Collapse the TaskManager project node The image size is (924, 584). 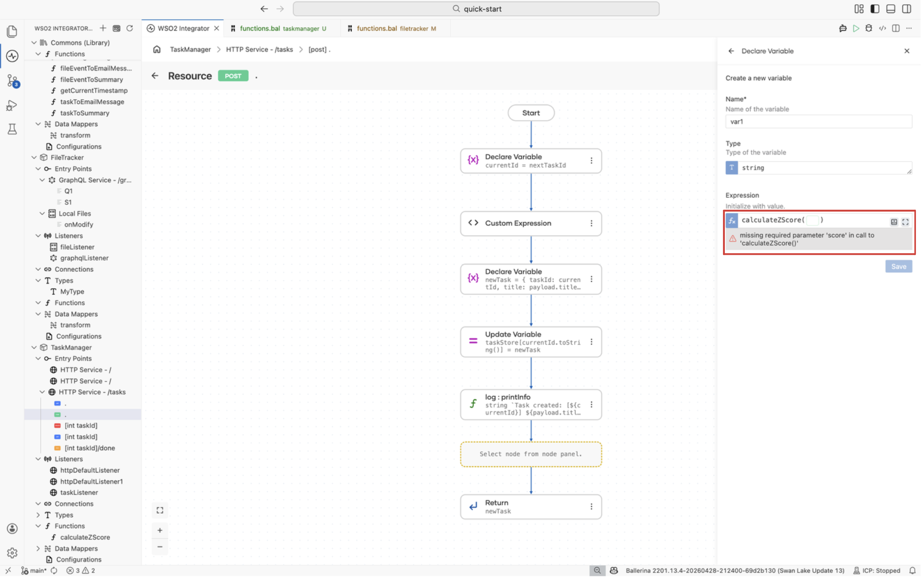[34, 348]
